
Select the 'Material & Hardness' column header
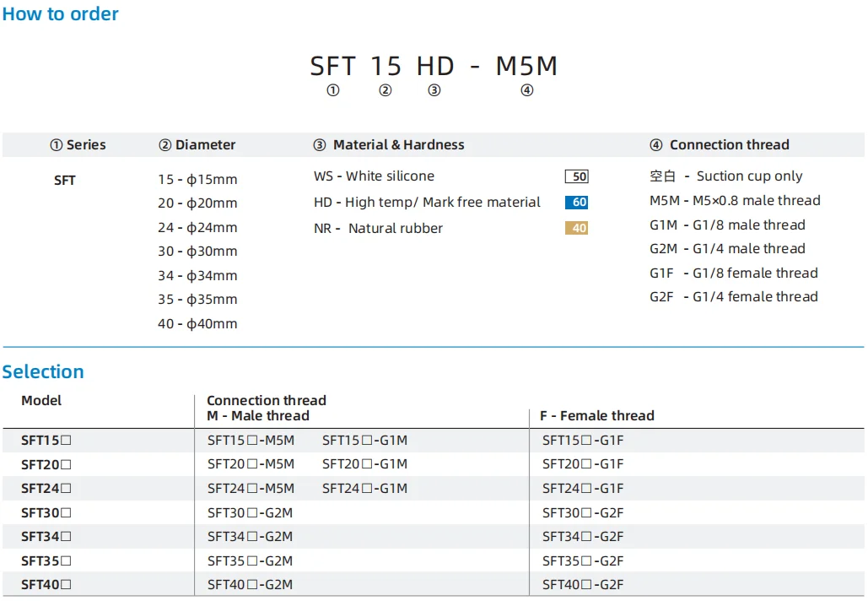coord(389,145)
